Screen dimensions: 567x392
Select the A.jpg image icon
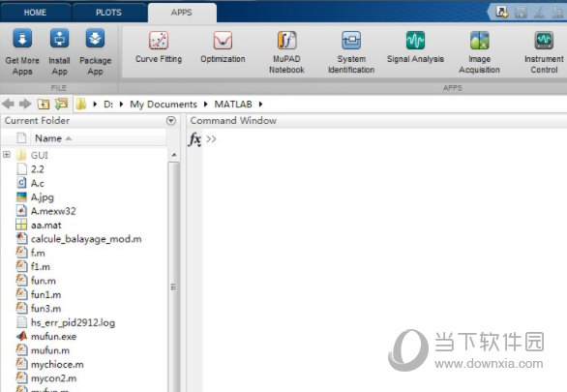(21, 197)
